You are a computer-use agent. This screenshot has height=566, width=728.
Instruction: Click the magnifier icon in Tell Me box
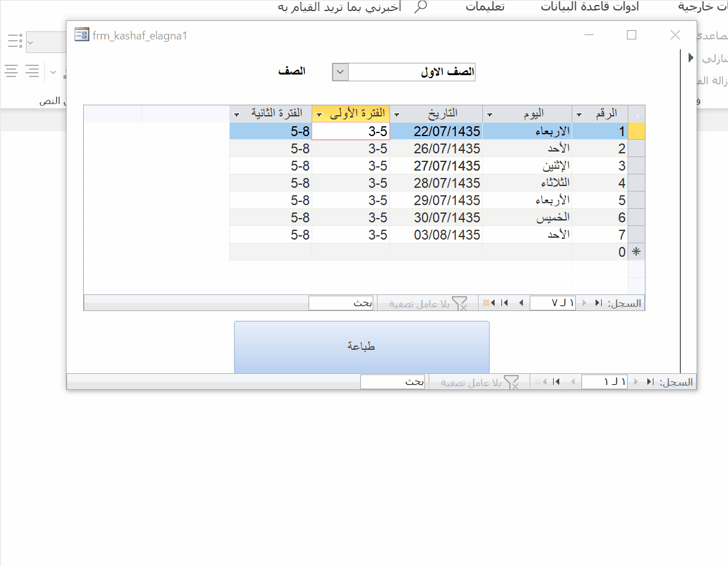tap(421, 7)
